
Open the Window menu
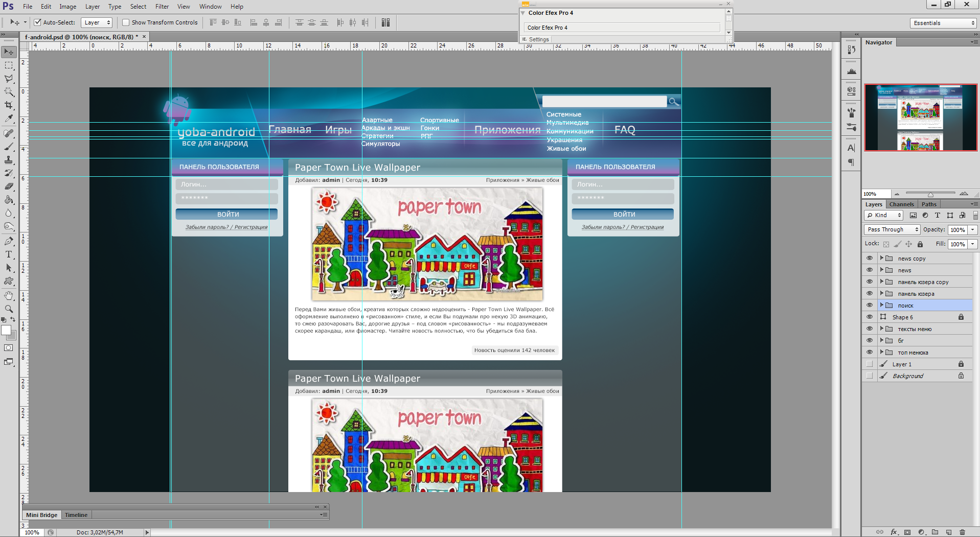coord(210,7)
